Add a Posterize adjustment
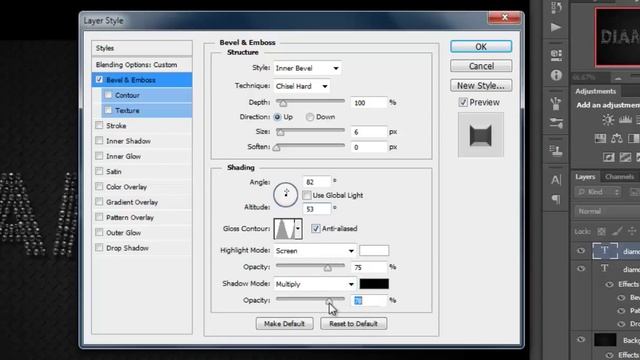Image resolution: width=640 pixels, height=360 pixels. click(x=625, y=157)
